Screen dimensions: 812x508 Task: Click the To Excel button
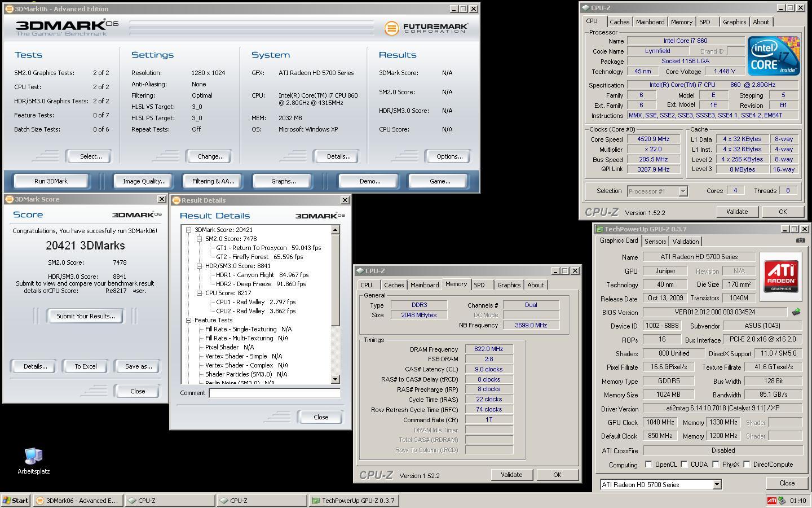pyautogui.click(x=86, y=366)
